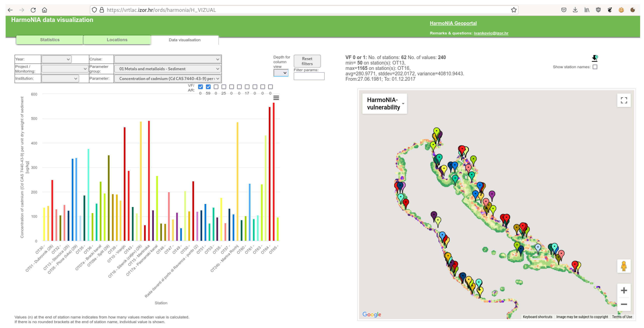Enable Show station names checkbox
Viewport: 644px width, 328px height.
(595, 67)
